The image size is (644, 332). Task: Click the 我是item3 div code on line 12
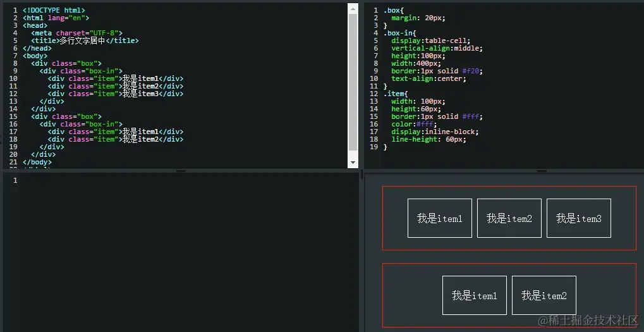click(116, 94)
